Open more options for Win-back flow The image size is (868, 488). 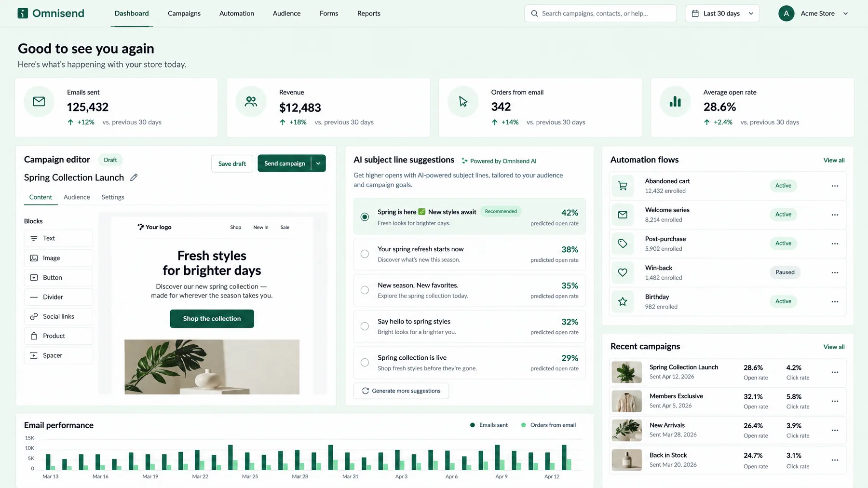click(x=835, y=272)
